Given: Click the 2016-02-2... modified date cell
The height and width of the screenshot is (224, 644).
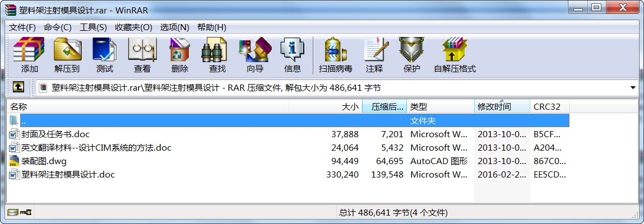Looking at the screenshot, I should tap(502, 174).
